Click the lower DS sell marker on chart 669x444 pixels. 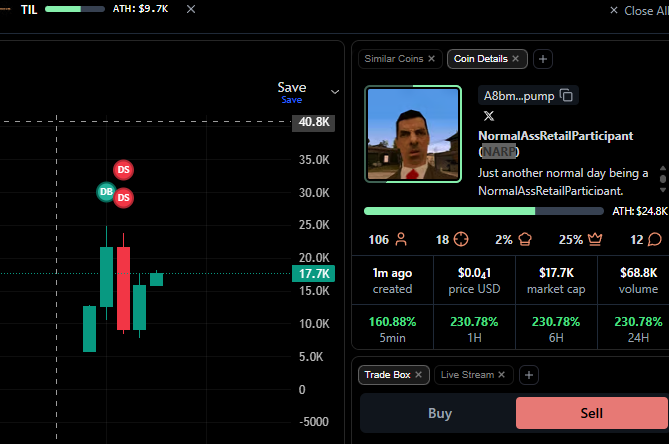[123, 197]
